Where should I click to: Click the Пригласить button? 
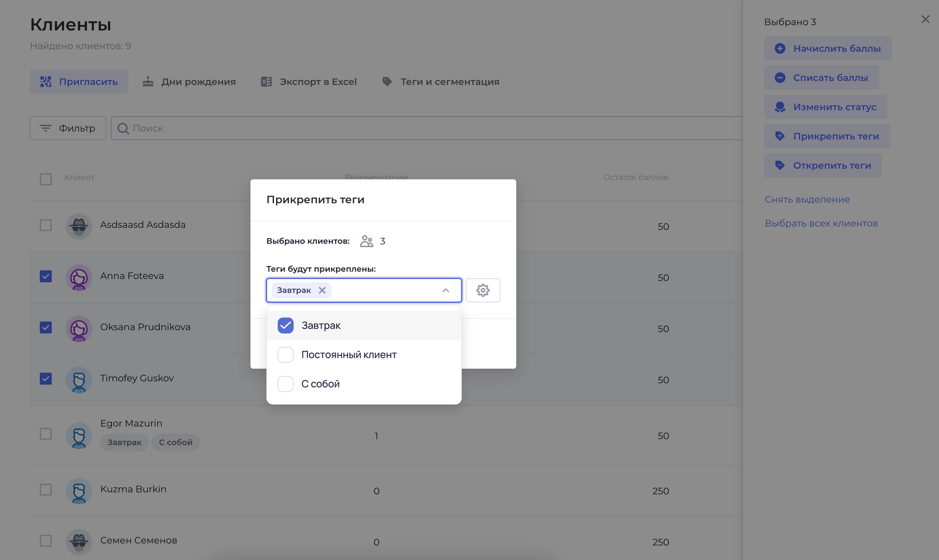(x=79, y=81)
